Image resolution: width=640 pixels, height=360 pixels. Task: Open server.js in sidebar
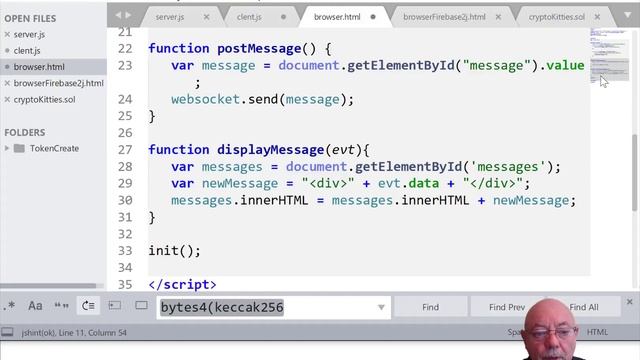coord(29,35)
